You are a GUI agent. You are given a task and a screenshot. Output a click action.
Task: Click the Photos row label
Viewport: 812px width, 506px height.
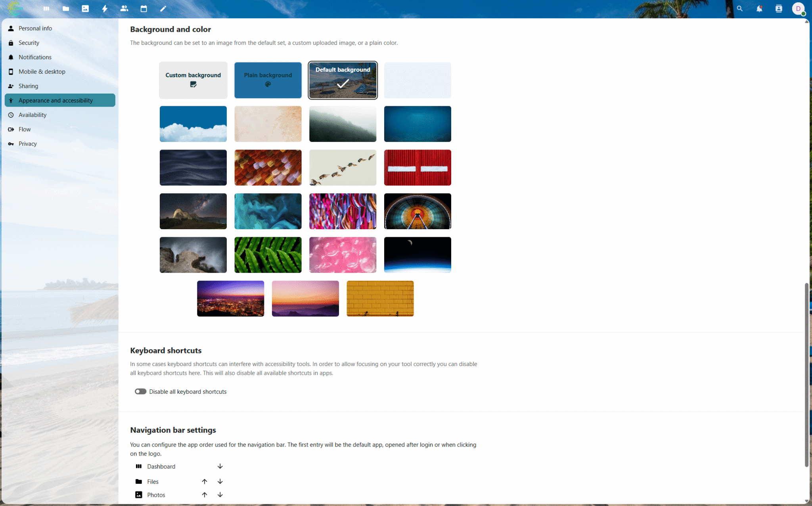pyautogui.click(x=156, y=495)
